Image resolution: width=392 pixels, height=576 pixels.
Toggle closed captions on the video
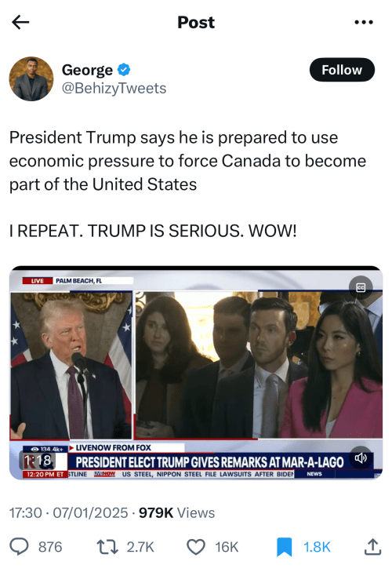pyautogui.click(x=361, y=287)
